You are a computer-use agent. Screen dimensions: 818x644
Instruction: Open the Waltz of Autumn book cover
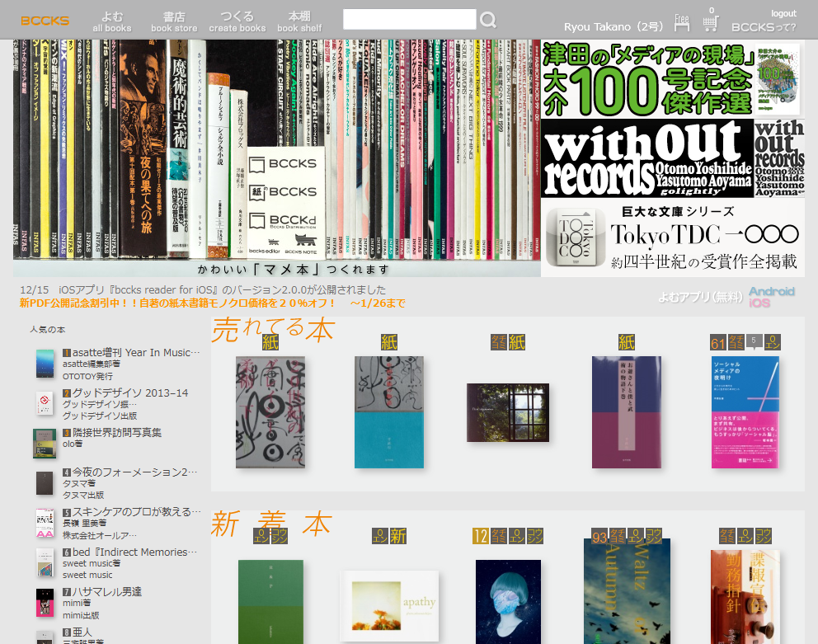(x=627, y=591)
